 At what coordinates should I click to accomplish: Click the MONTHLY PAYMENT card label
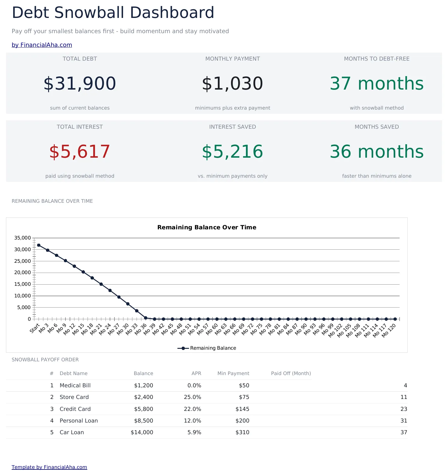(233, 59)
